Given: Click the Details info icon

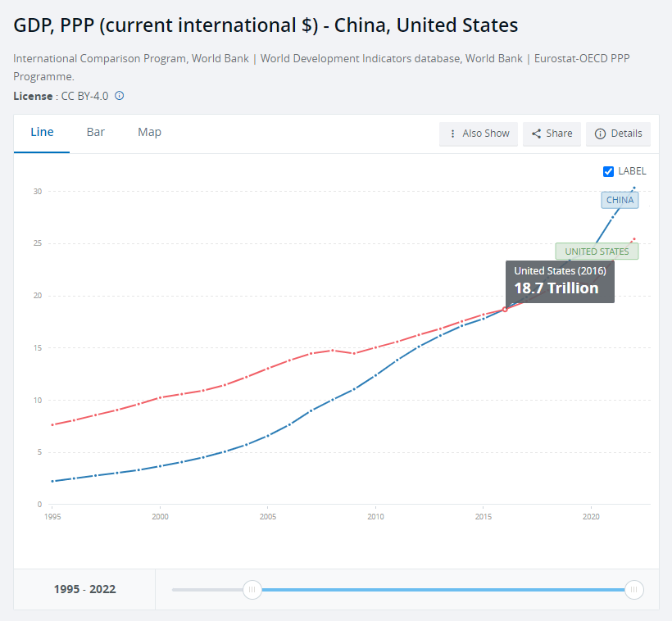Looking at the screenshot, I should pyautogui.click(x=600, y=134).
